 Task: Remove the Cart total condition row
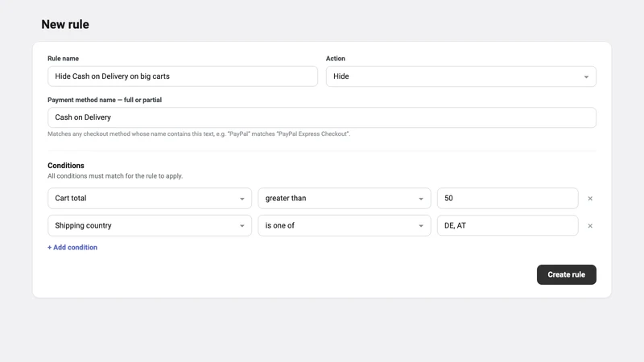(590, 198)
